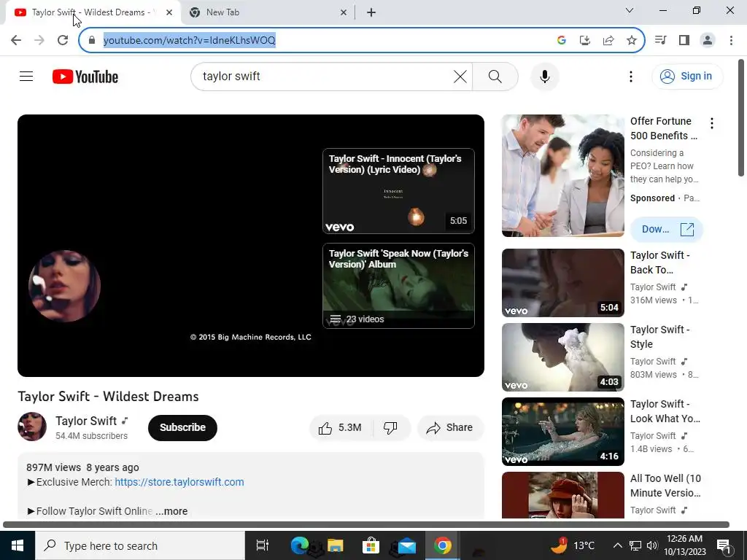Click the URL in address bar

[x=190, y=40]
